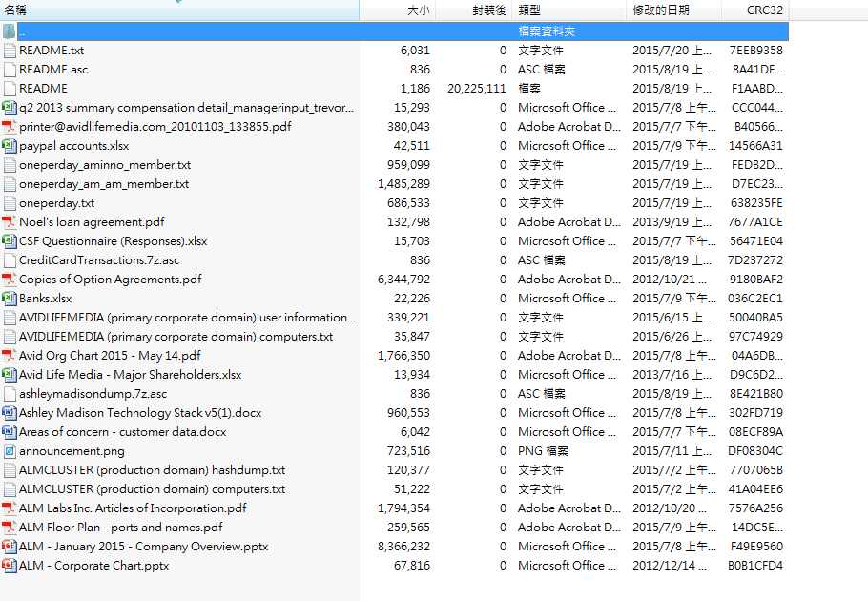Viewport: 868px width, 601px height.
Task: Select the README file name without an extension
Action: point(43,89)
